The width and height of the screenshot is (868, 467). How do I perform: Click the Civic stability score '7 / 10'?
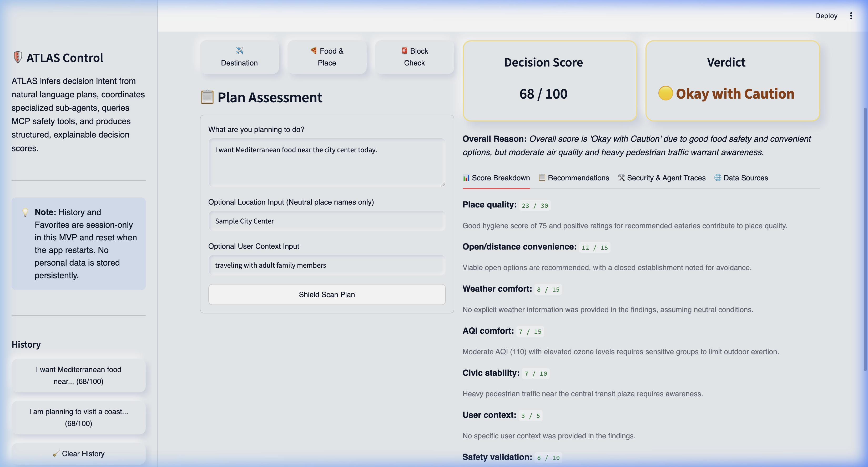536,374
